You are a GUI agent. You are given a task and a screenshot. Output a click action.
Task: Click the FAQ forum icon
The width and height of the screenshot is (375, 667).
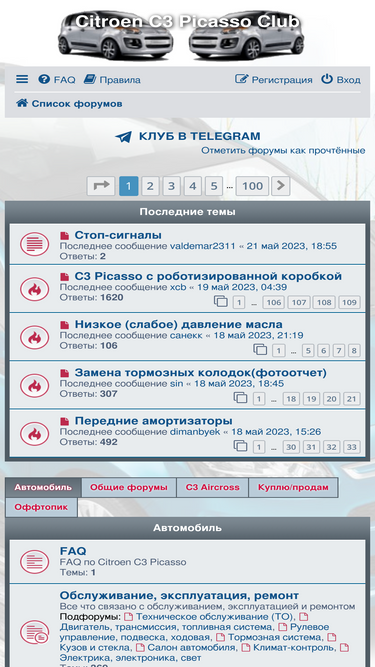pyautogui.click(x=34, y=562)
